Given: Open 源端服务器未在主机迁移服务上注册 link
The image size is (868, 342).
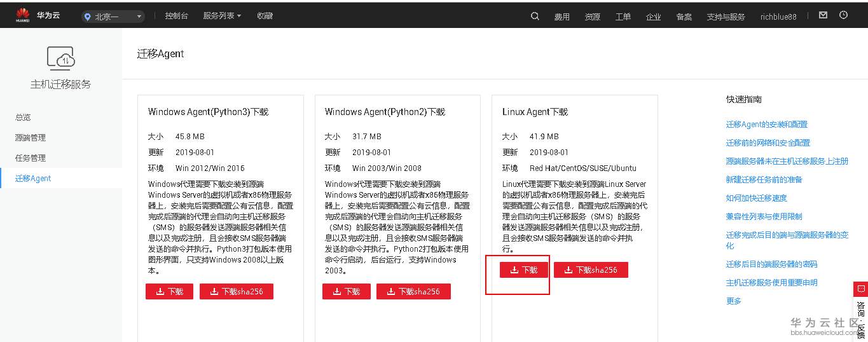Looking at the screenshot, I should (x=787, y=161).
